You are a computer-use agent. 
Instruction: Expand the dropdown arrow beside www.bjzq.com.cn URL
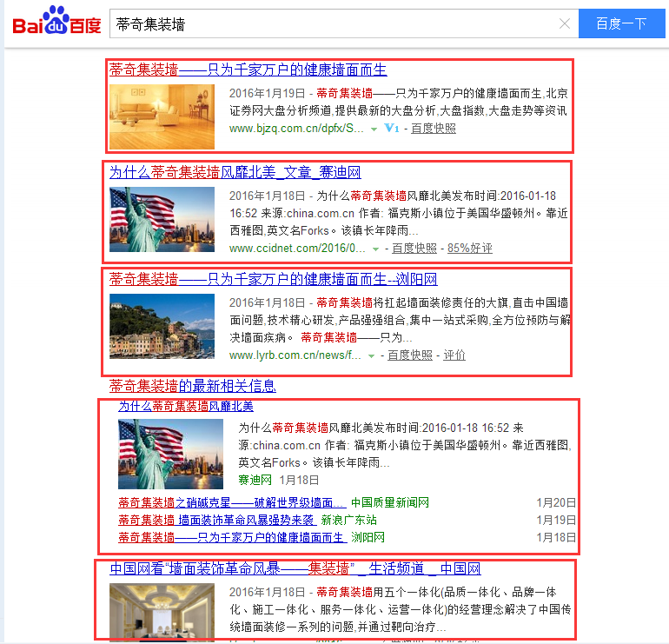coord(374,129)
